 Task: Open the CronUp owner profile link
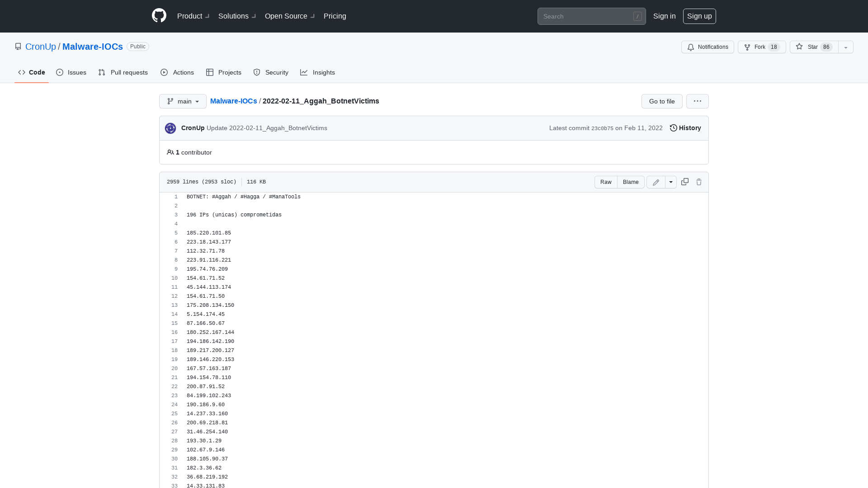click(x=41, y=47)
